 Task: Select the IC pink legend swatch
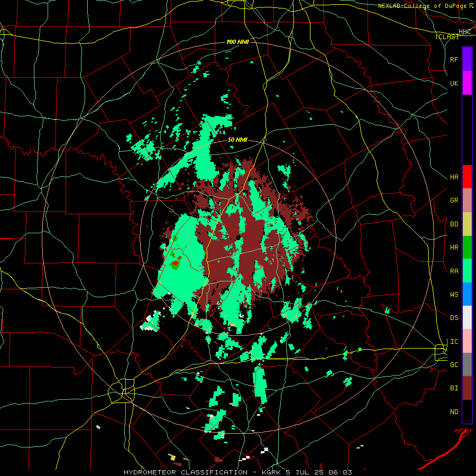467,341
